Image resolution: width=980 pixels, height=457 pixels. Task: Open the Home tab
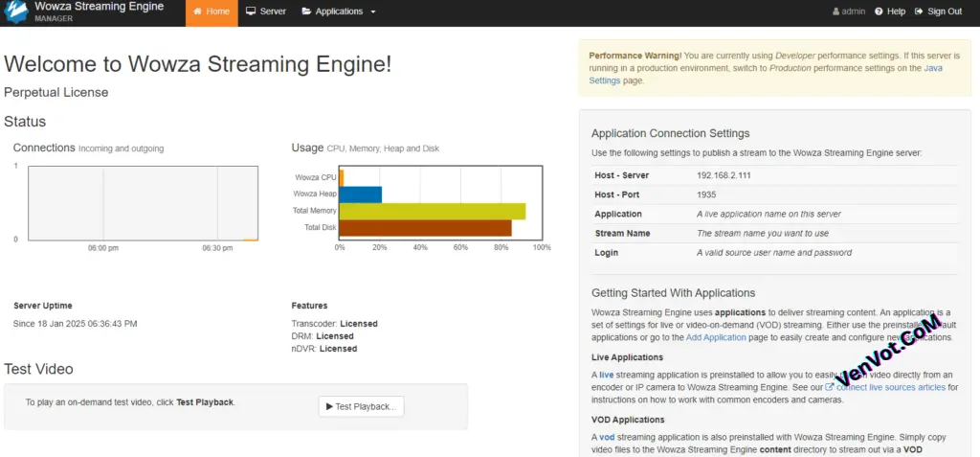pyautogui.click(x=212, y=11)
